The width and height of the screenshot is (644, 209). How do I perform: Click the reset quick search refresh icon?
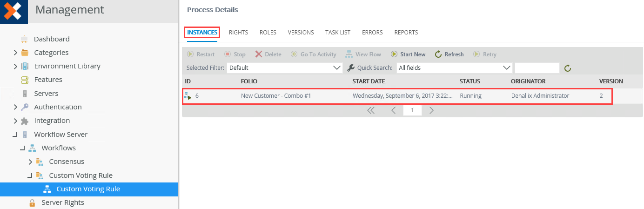[x=567, y=68]
